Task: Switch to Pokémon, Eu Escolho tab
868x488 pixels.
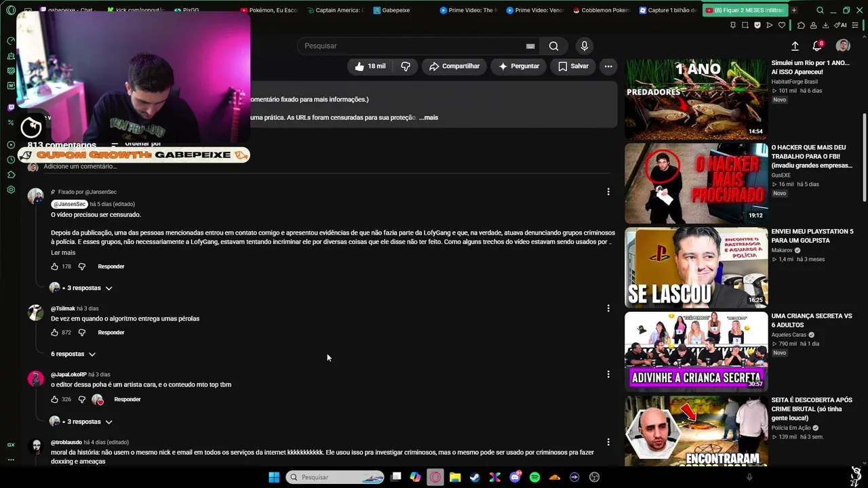Action: coord(268,10)
